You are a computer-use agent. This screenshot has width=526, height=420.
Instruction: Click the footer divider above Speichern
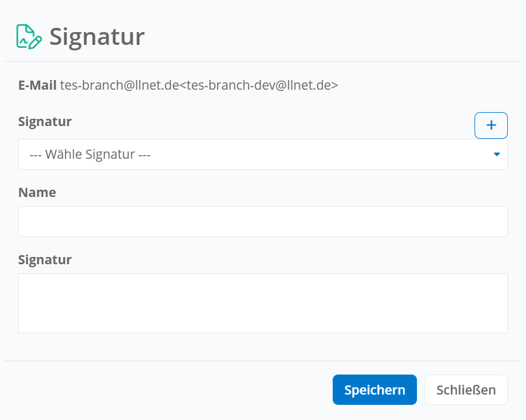point(262,361)
